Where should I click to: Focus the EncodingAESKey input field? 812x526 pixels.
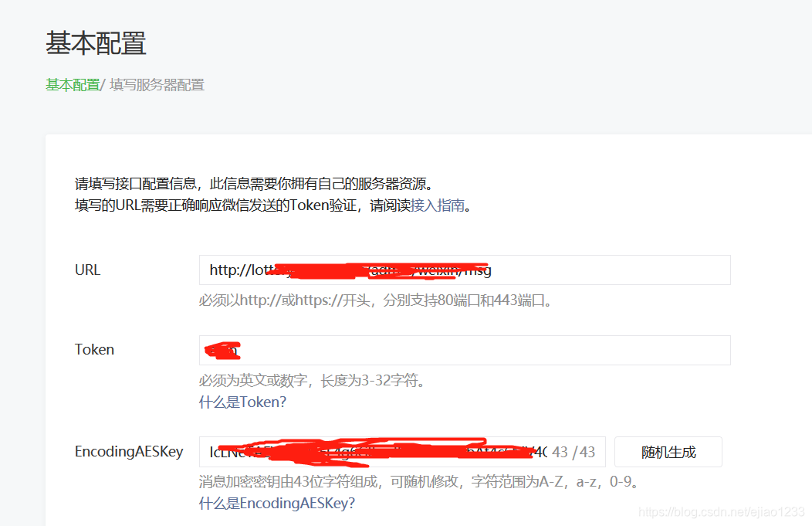(x=402, y=452)
